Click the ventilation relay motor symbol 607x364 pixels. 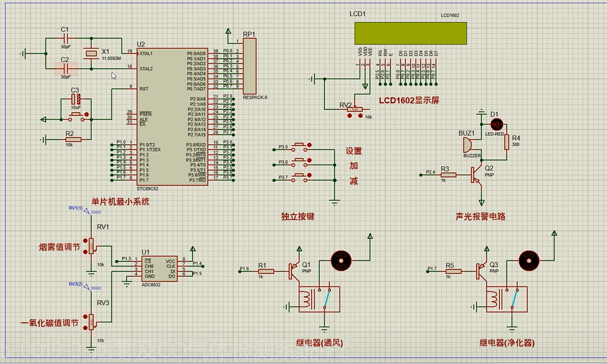pyautogui.click(x=340, y=260)
